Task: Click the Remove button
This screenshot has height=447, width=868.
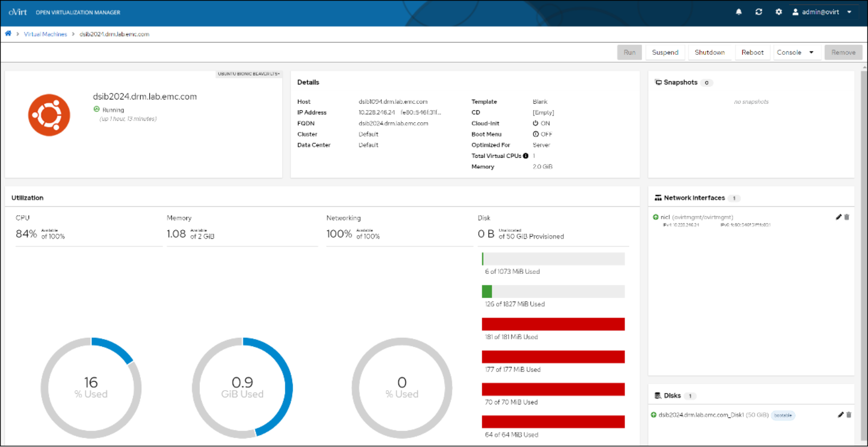Action: tap(843, 52)
